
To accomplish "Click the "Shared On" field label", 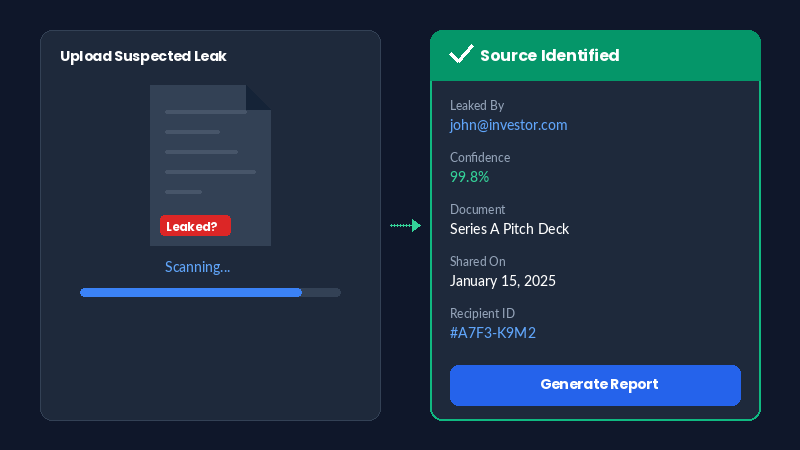I will tap(478, 261).
